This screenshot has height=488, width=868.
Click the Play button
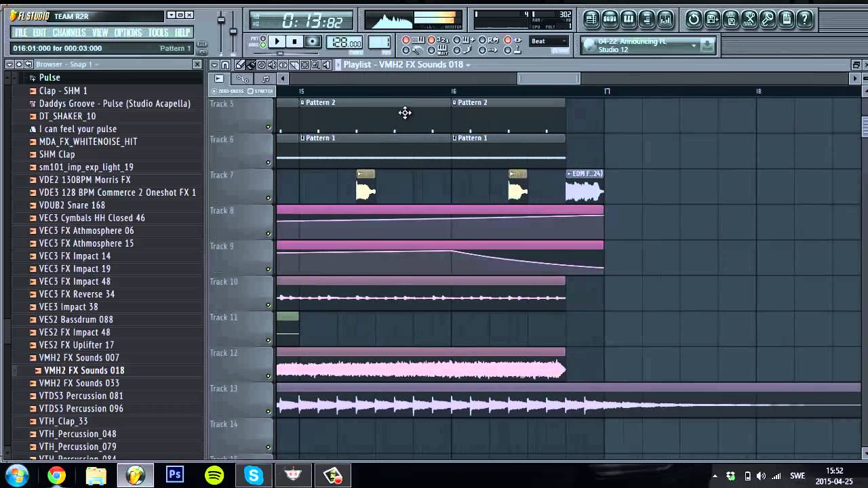277,42
